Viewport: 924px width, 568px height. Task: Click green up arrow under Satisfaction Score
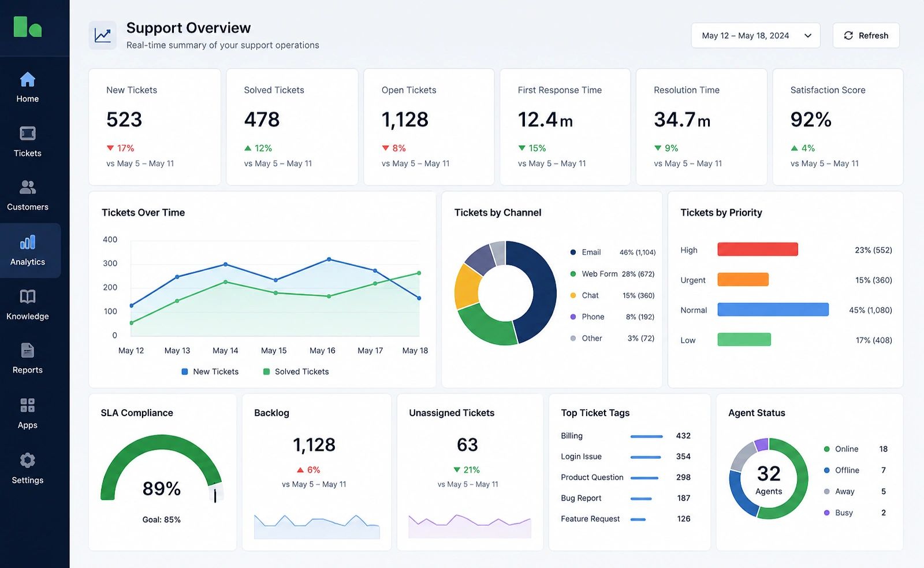click(795, 148)
